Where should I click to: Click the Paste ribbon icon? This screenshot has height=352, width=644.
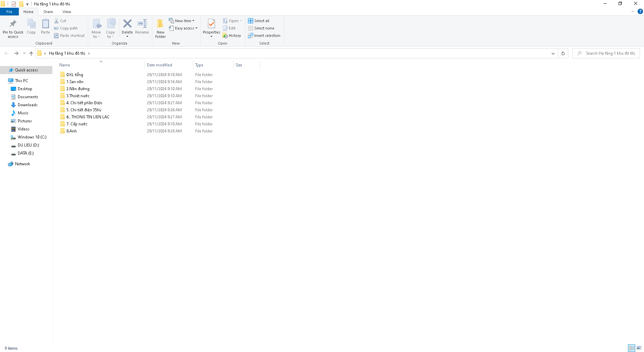45,24
